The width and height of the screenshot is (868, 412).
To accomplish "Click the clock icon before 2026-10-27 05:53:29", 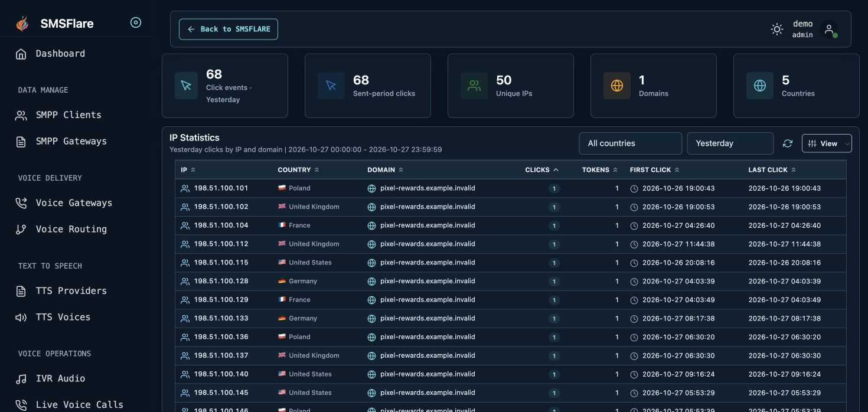I will pos(634,393).
